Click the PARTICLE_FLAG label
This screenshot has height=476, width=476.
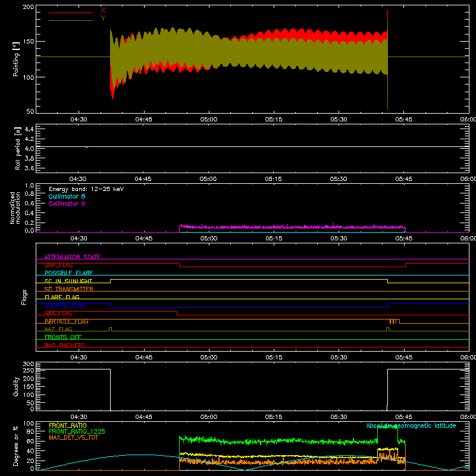tap(67, 321)
